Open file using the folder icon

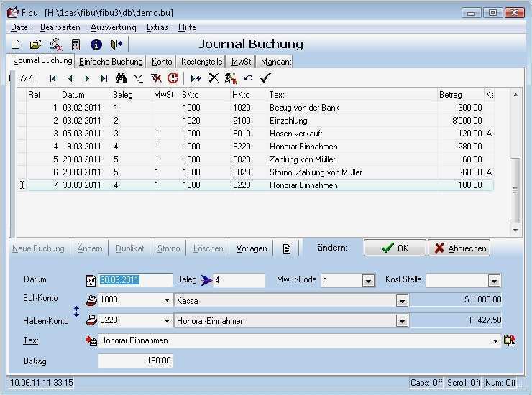[x=35, y=45]
